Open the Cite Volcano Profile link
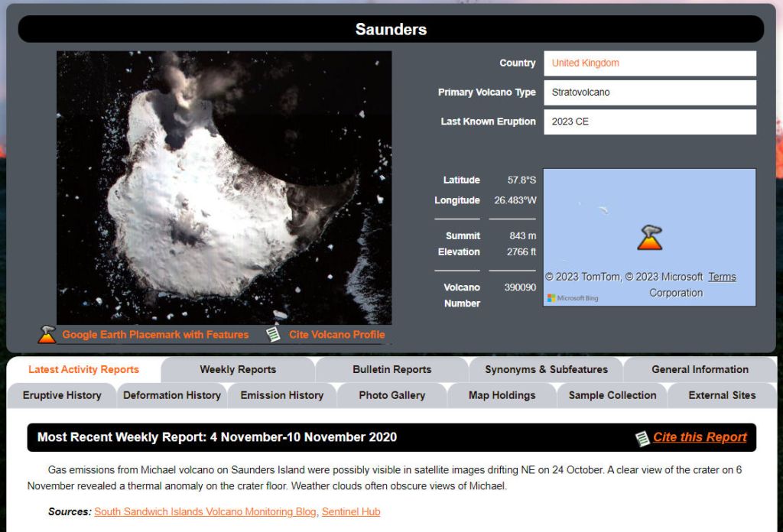783x532 pixels. pyautogui.click(x=336, y=335)
